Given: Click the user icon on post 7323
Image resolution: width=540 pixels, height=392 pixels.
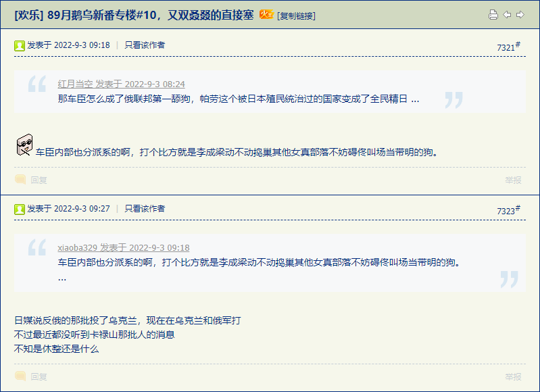Looking at the screenshot, I should coord(20,209).
